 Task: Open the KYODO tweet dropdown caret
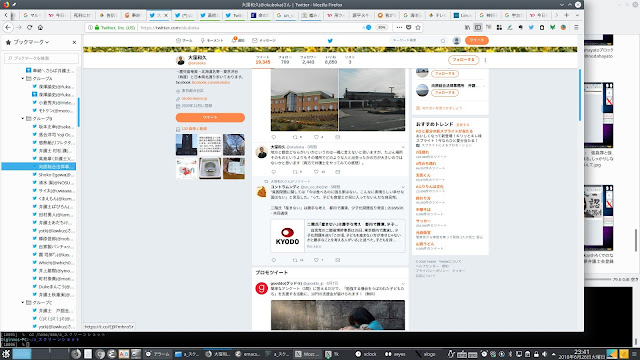(x=403, y=187)
